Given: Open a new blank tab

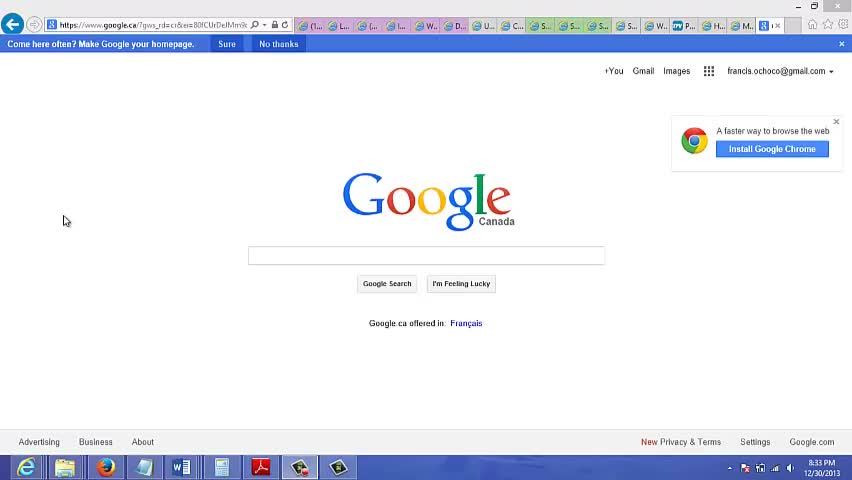Looking at the screenshot, I should point(793,26).
